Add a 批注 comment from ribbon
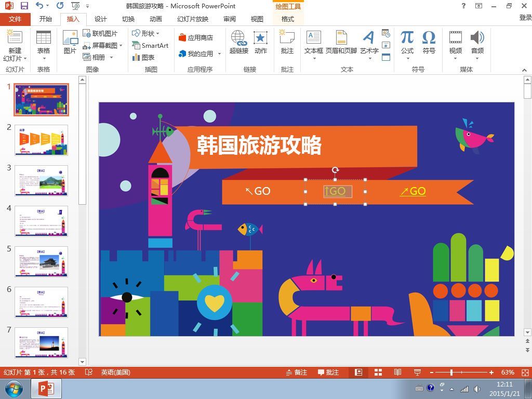 287,42
